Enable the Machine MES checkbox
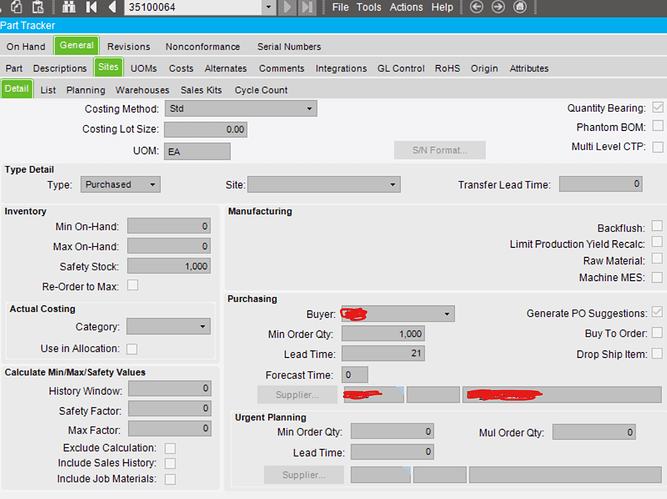The image size is (667, 499). tap(657, 277)
